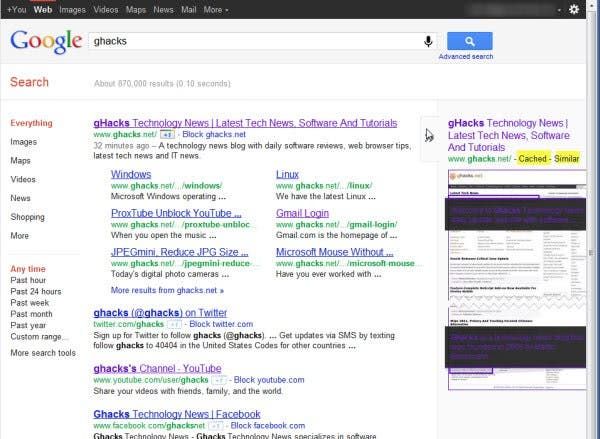Image resolution: width=600 pixels, height=439 pixels.
Task: Filter results to Past hour
Action: click(28, 281)
